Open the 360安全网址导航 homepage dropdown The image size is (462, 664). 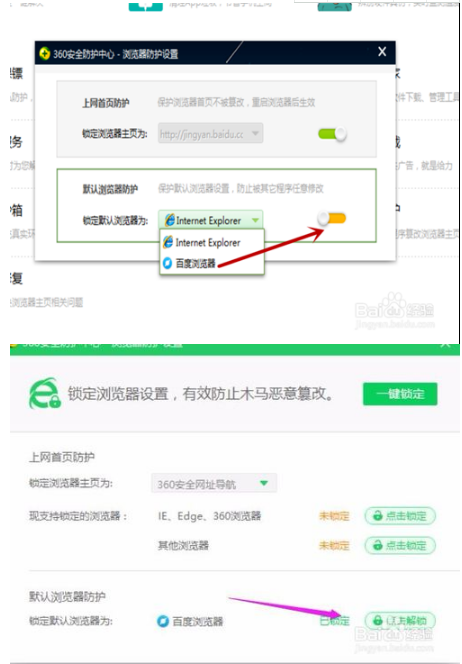tap(214, 484)
